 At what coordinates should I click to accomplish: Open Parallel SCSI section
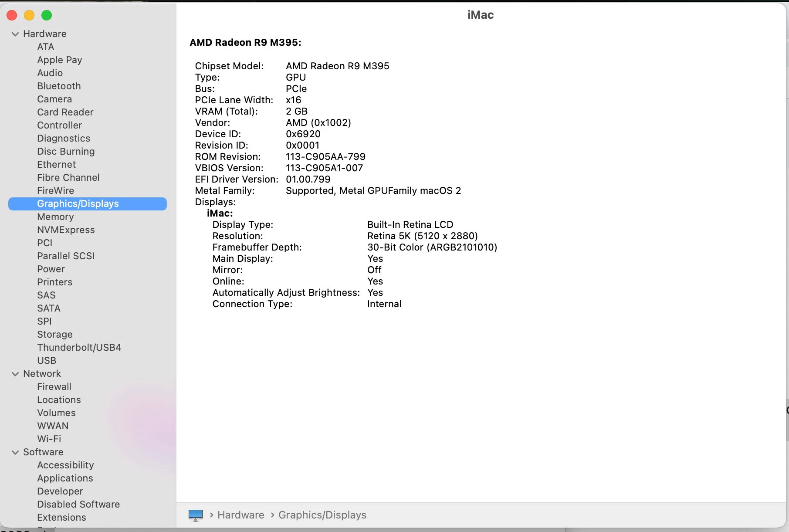coord(66,256)
